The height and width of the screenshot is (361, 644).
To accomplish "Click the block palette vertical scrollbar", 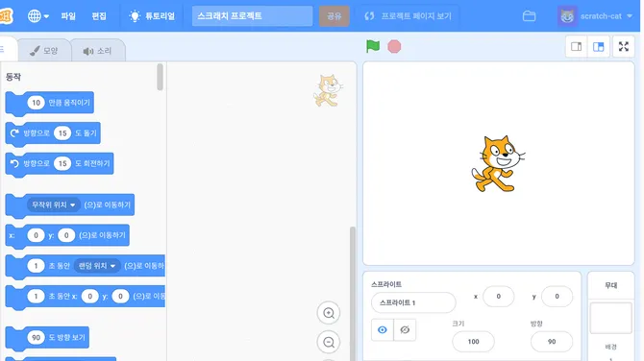I will tap(160, 77).
